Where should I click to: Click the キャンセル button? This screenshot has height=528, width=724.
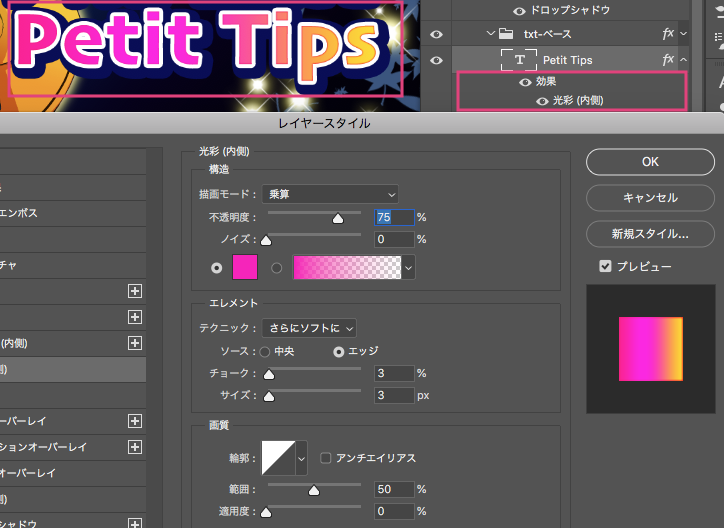tap(650, 198)
